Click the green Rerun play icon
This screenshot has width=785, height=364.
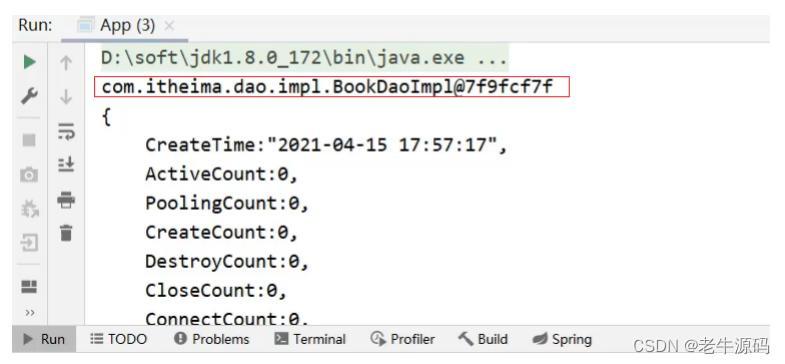30,62
